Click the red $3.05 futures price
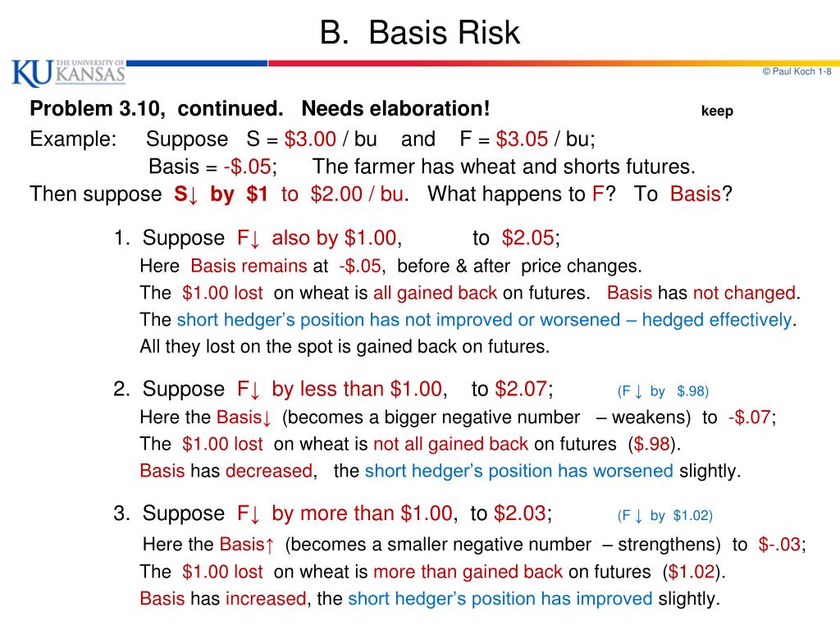 [522, 139]
